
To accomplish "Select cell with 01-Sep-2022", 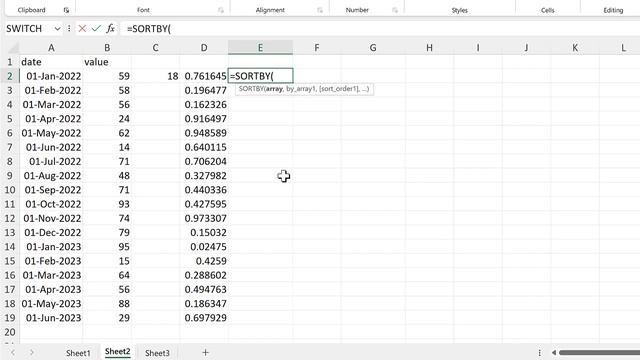I will point(51,190).
